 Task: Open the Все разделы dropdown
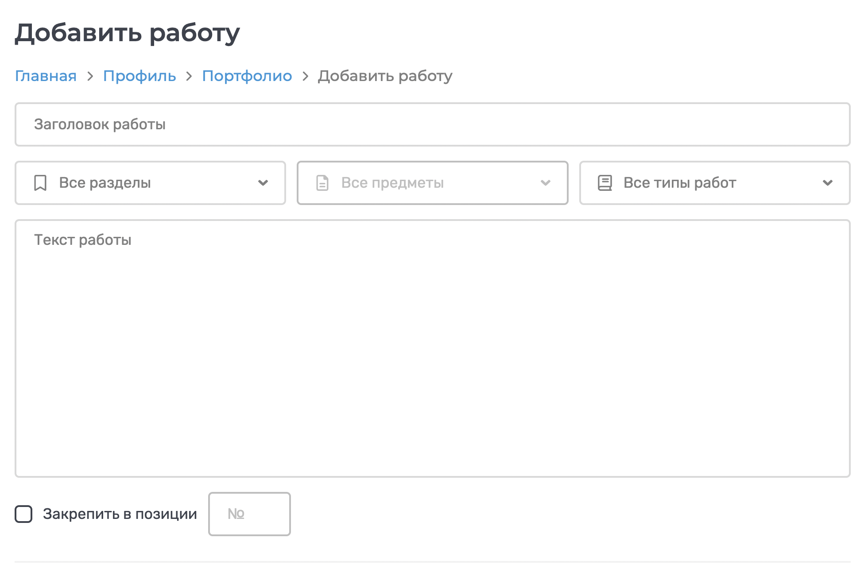click(x=151, y=183)
